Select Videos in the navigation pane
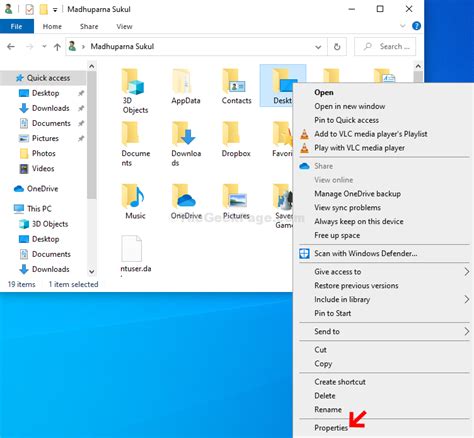The image size is (474, 438). click(43, 168)
